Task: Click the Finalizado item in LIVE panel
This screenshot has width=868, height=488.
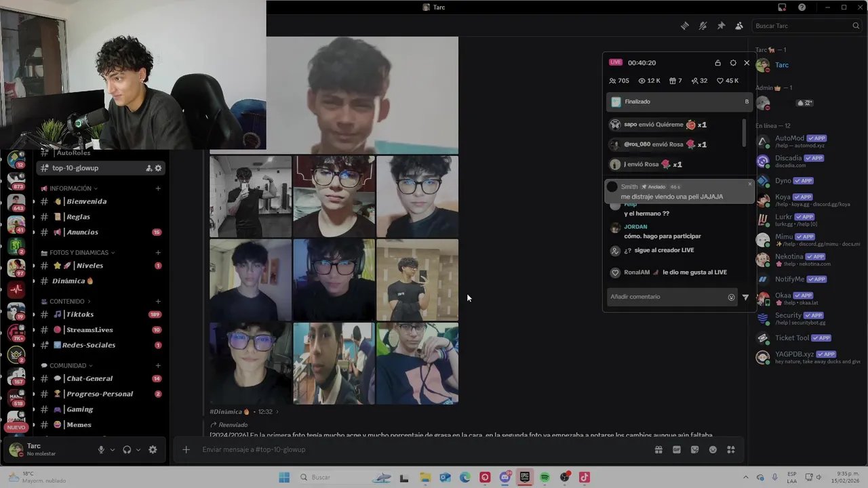Action: point(679,102)
